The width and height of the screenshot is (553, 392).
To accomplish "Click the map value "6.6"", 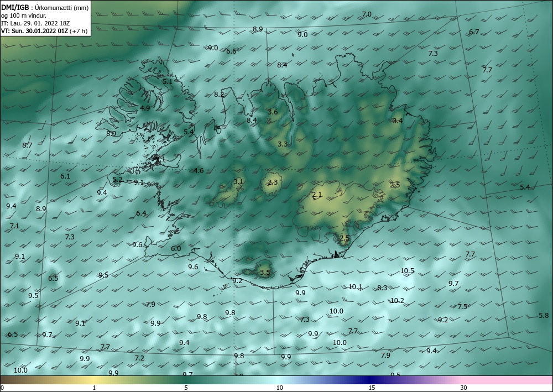I will click(x=231, y=51).
